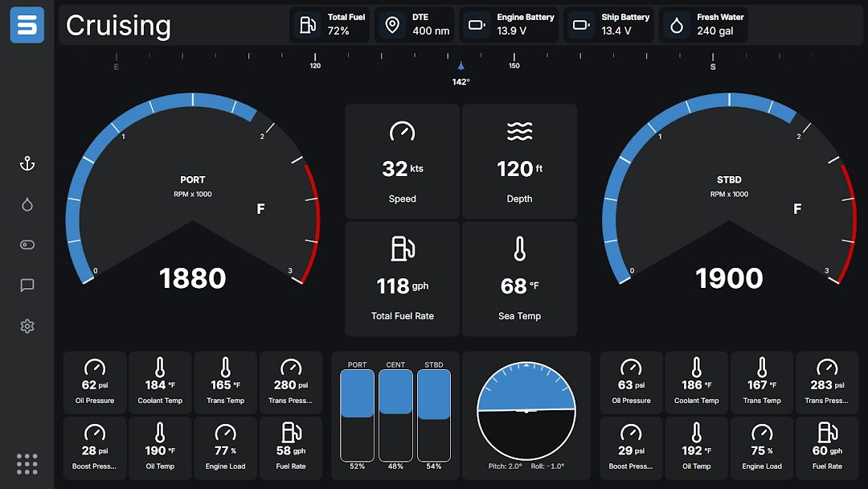Viewport: 868px width, 489px height.
Task: Click the starboard 60 gph Fuel Rate pump icon
Action: 828,433
